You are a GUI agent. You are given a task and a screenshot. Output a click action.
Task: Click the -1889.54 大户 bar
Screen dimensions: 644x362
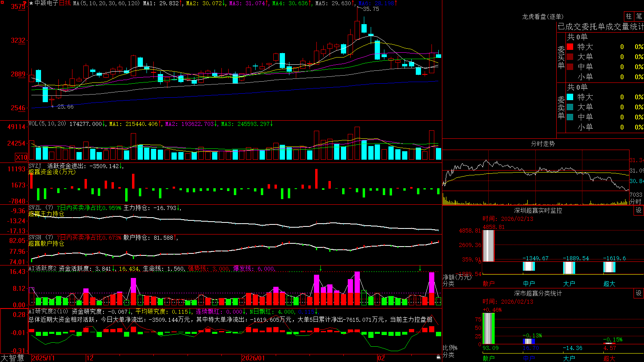569,268
